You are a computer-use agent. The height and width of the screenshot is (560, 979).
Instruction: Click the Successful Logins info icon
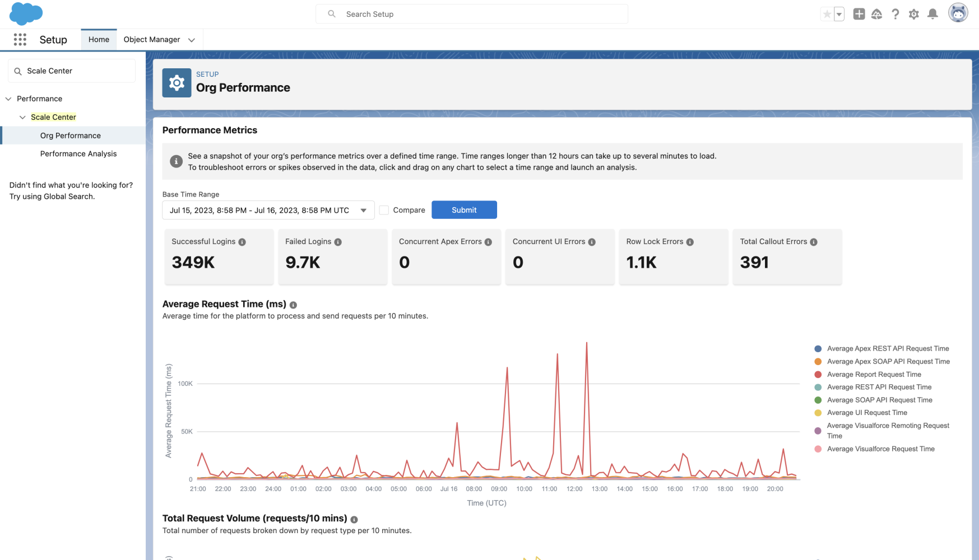(242, 242)
